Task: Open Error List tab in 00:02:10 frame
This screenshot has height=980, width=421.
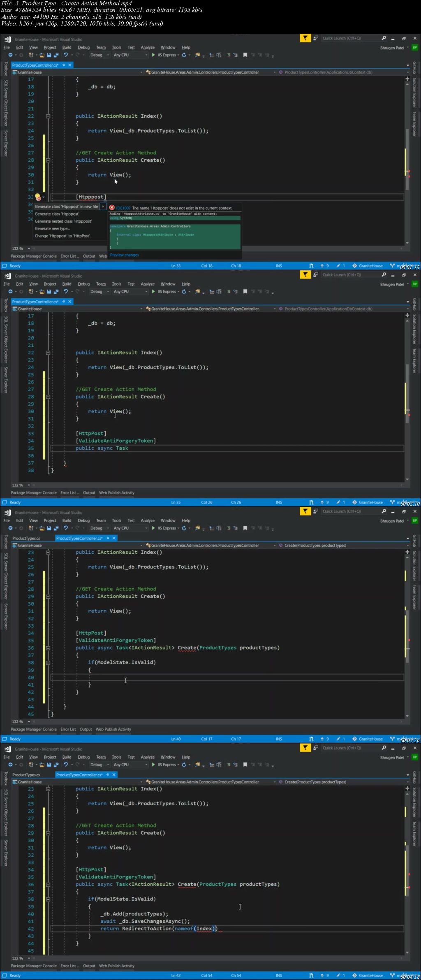Action: tap(69, 493)
